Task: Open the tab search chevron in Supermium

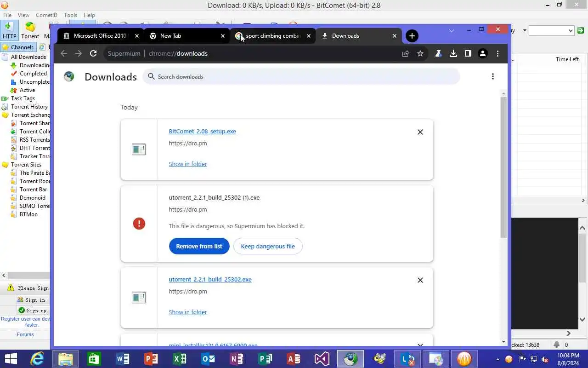Action: [x=452, y=30]
